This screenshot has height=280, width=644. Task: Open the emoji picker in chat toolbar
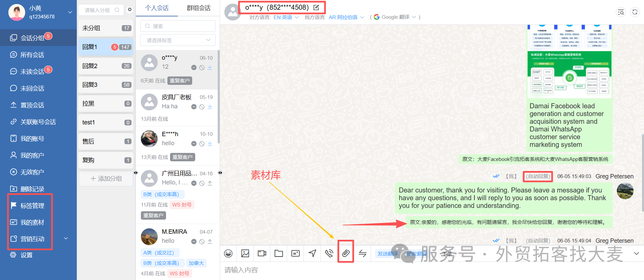(x=228, y=254)
